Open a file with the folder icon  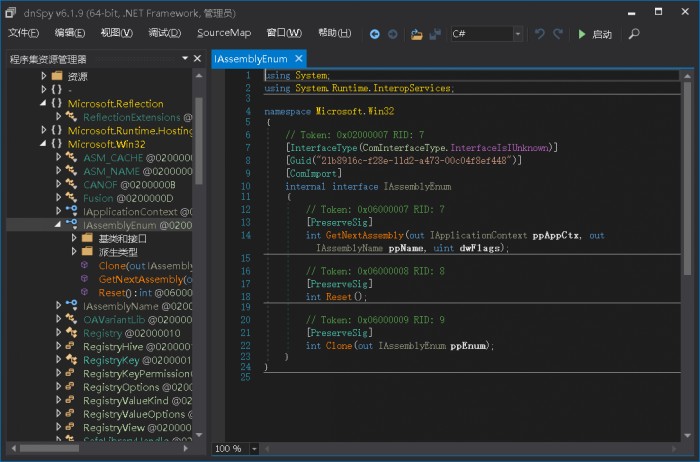pyautogui.click(x=417, y=34)
